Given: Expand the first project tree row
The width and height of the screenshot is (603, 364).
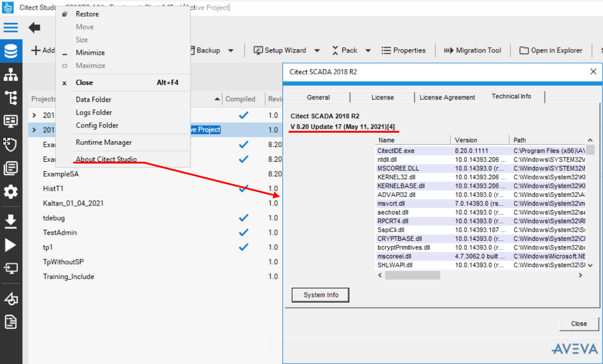Looking at the screenshot, I should coord(34,115).
